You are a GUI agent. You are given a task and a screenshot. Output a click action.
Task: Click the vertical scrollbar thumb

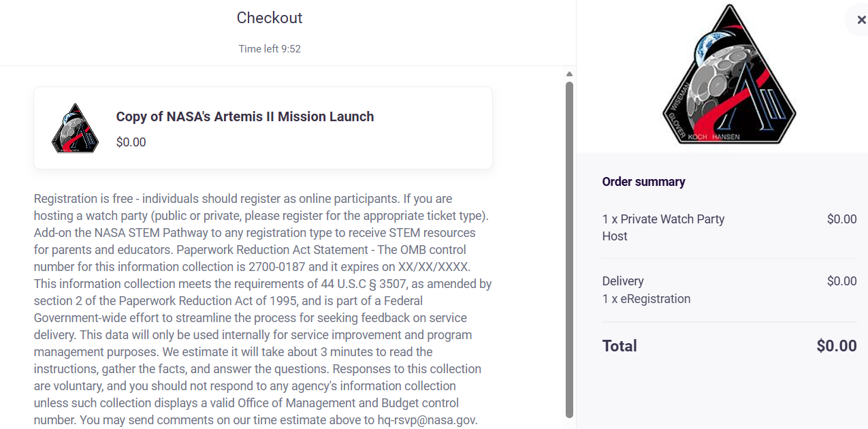(x=570, y=245)
